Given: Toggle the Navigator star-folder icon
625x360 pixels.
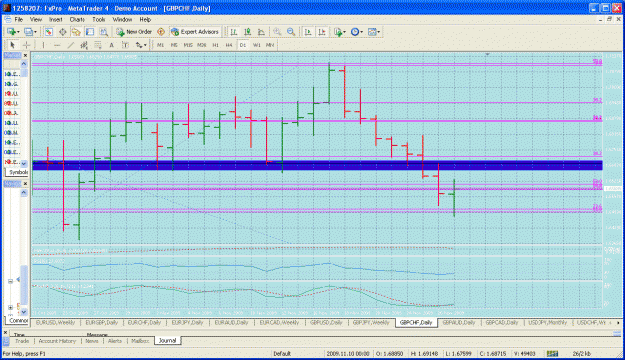Looking at the screenshot, I should tap(76, 31).
